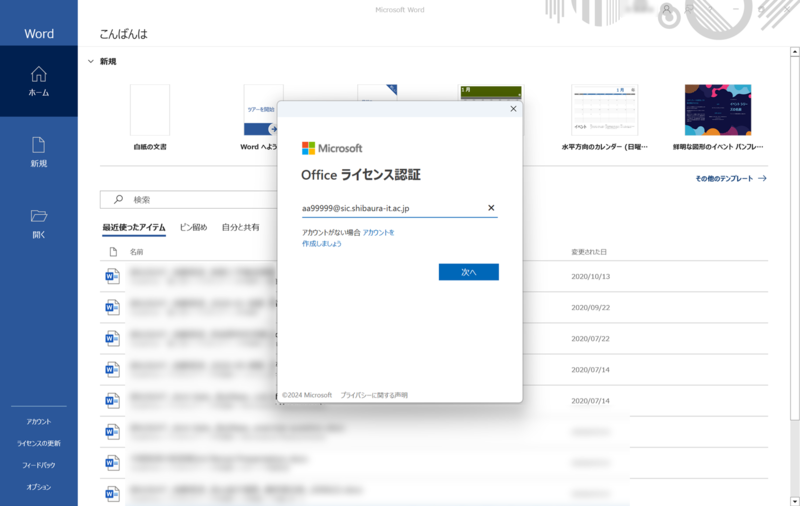Click Word file icon dated 2020/07/22

tap(112, 338)
